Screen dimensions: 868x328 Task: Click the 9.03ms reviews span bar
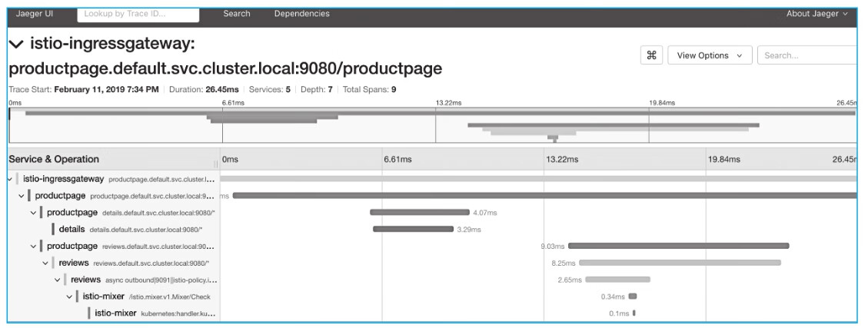[x=678, y=246]
